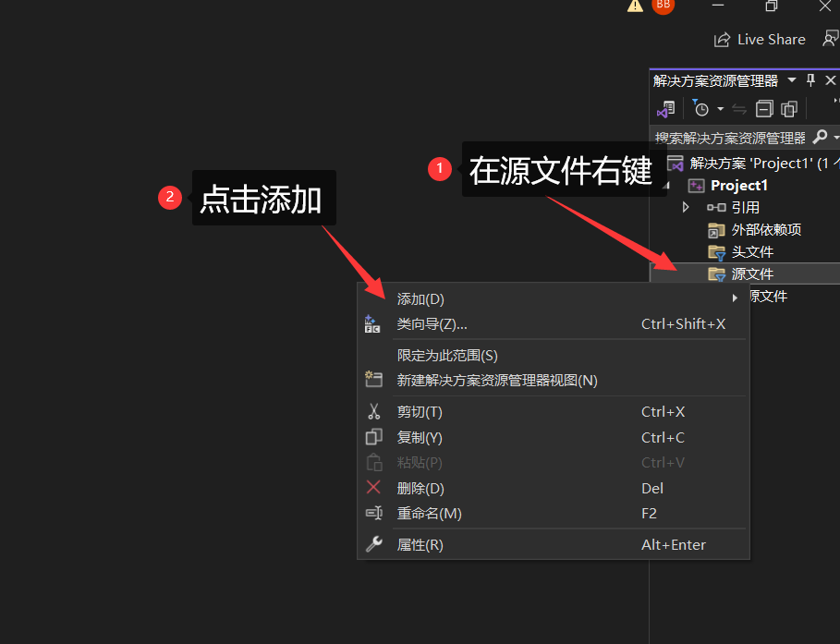Click the Class Wizard icon in context menu

pos(372,324)
